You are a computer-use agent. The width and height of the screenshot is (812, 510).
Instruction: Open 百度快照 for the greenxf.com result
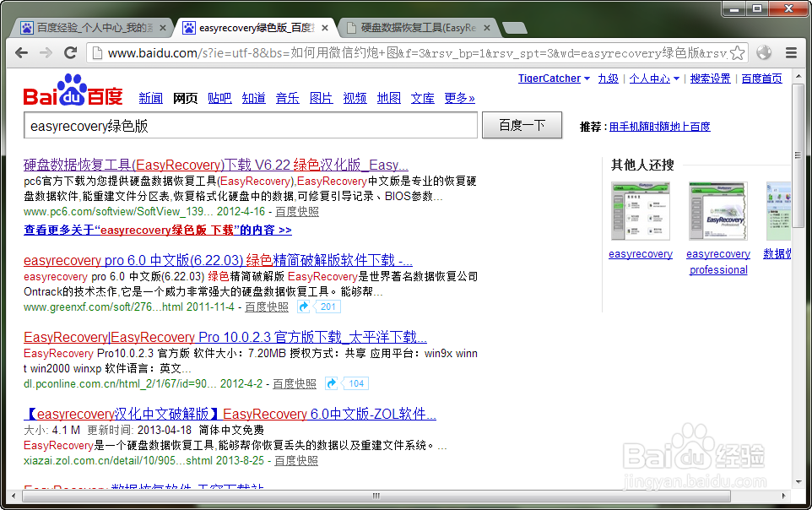[x=267, y=307]
